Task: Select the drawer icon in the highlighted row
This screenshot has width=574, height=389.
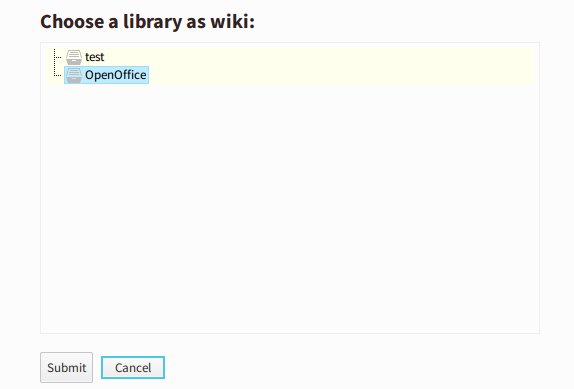Action: 74,75
